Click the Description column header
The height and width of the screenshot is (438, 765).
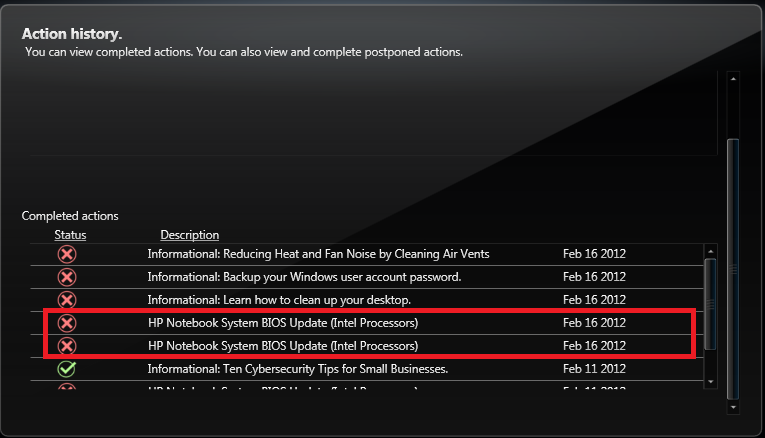click(x=189, y=235)
